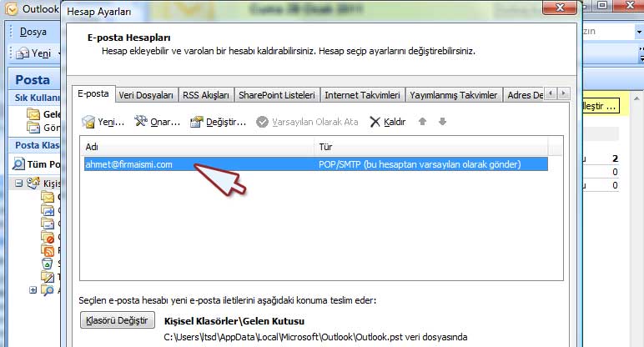This screenshot has width=644, height=347.
Task: Sort accounts by Tür column header
Action: click(x=431, y=147)
